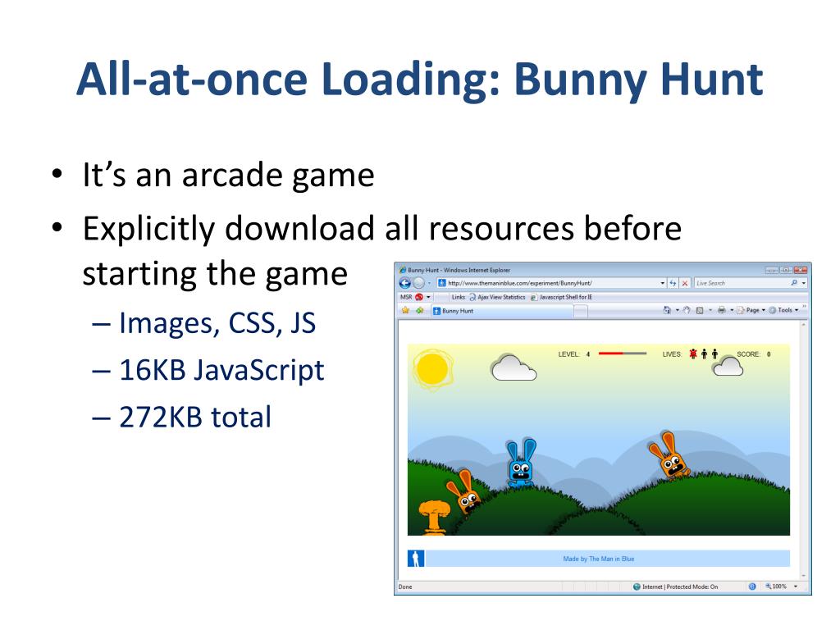Click the page vertical scrollbar
Image resolution: width=840 pixels, height=630 pixels.
(803, 450)
